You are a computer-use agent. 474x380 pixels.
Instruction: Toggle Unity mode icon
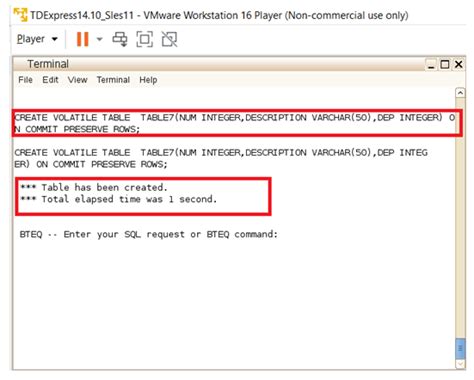(169, 39)
